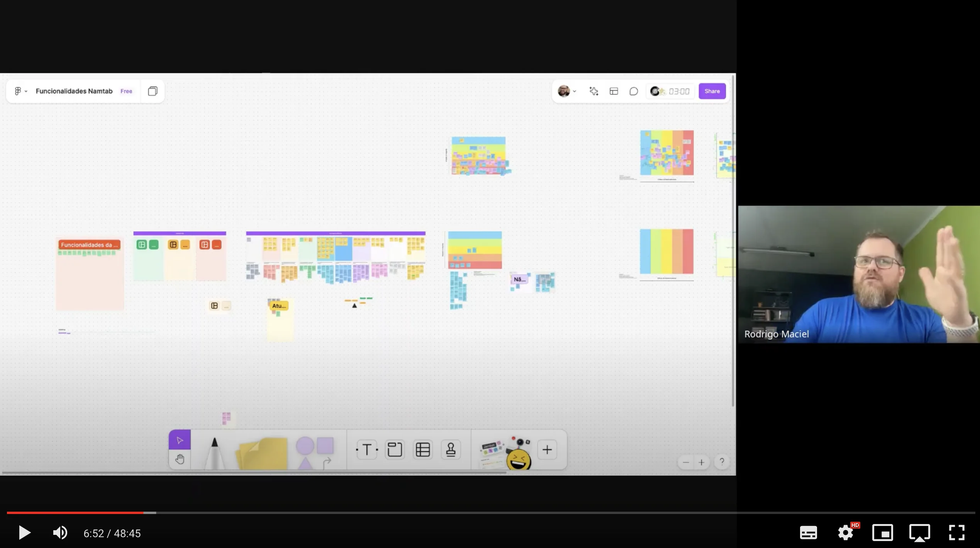
Task: Open YouTube settings gear menu
Action: tap(846, 533)
